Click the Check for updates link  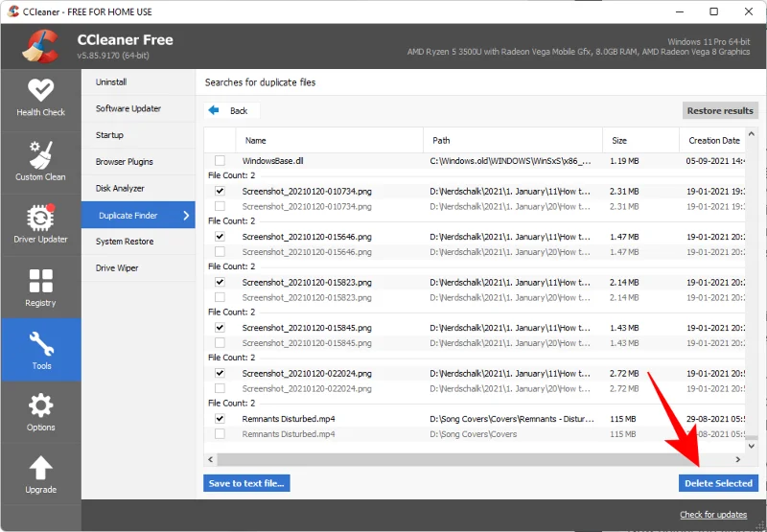(712, 515)
